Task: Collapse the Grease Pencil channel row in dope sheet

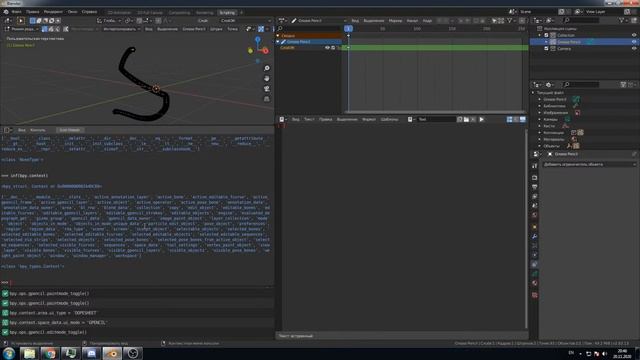Action: (278, 42)
